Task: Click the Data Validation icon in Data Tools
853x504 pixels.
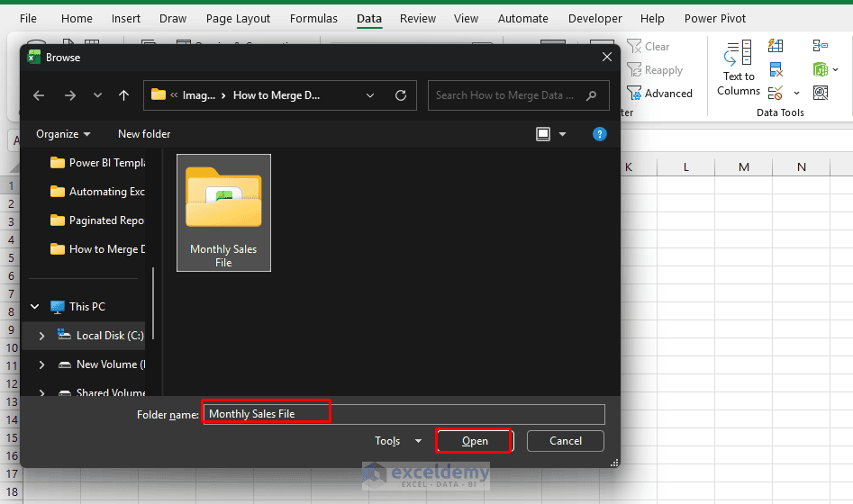Action: coord(776,93)
